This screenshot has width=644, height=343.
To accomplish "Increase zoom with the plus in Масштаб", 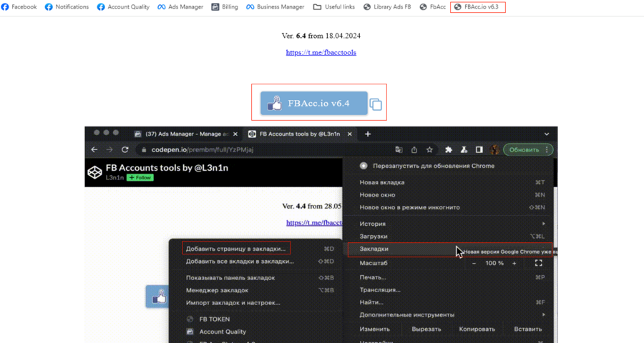I will point(514,263).
